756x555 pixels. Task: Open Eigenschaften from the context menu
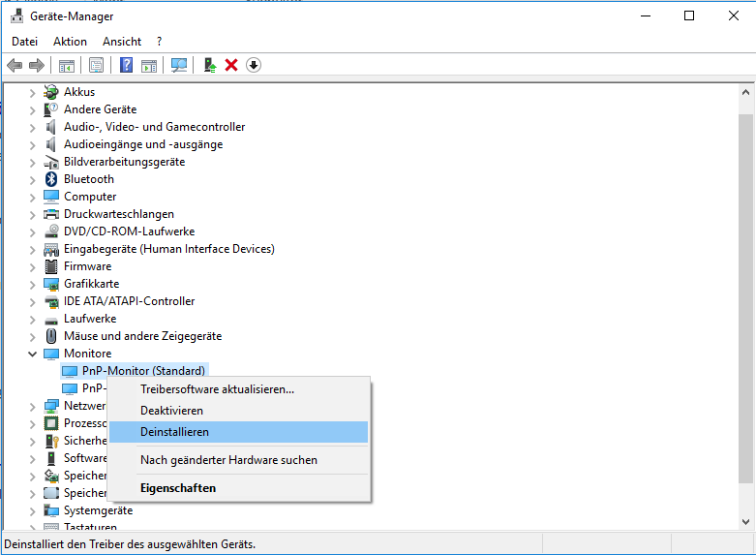pyautogui.click(x=239, y=488)
